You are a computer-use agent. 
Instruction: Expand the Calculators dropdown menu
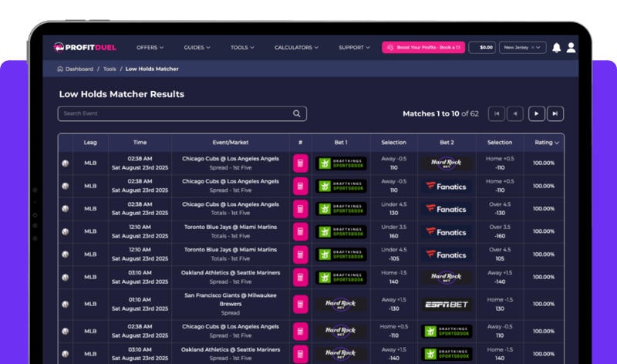pos(296,48)
